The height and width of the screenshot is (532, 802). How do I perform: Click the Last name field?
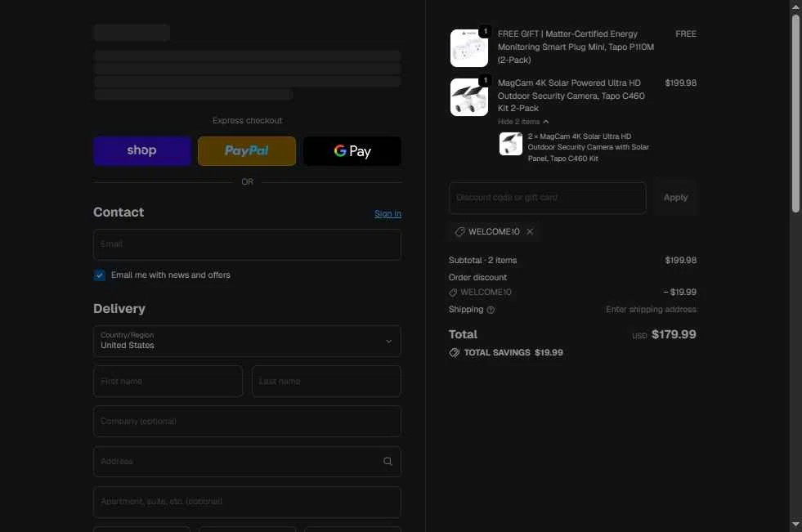tap(326, 382)
